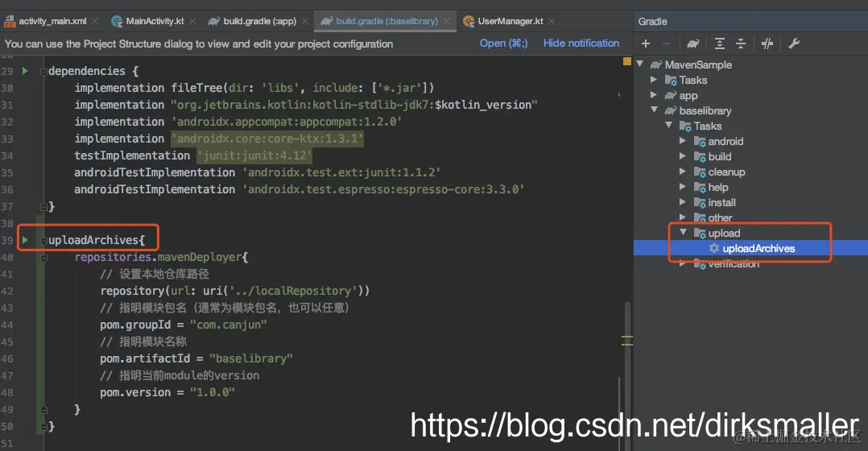Click the '../localRepository' uri string

pos(293,291)
